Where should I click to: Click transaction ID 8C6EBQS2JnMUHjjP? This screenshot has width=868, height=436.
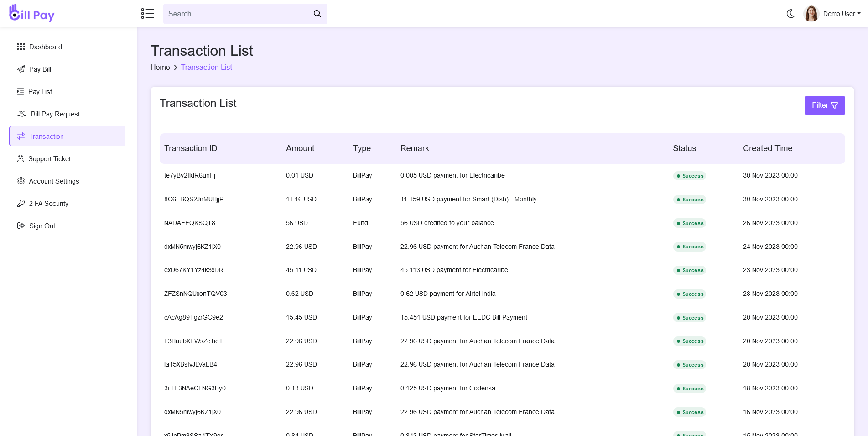pyautogui.click(x=194, y=199)
